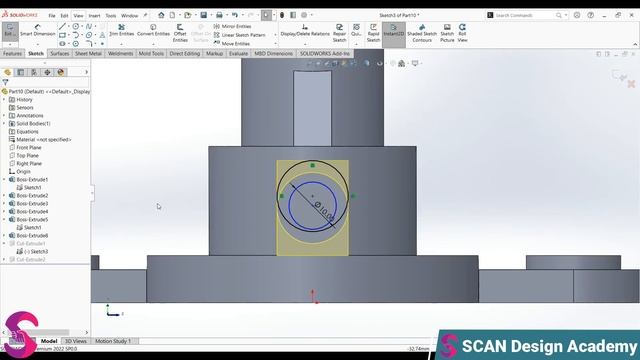Click the Roll View icon

coord(462,33)
